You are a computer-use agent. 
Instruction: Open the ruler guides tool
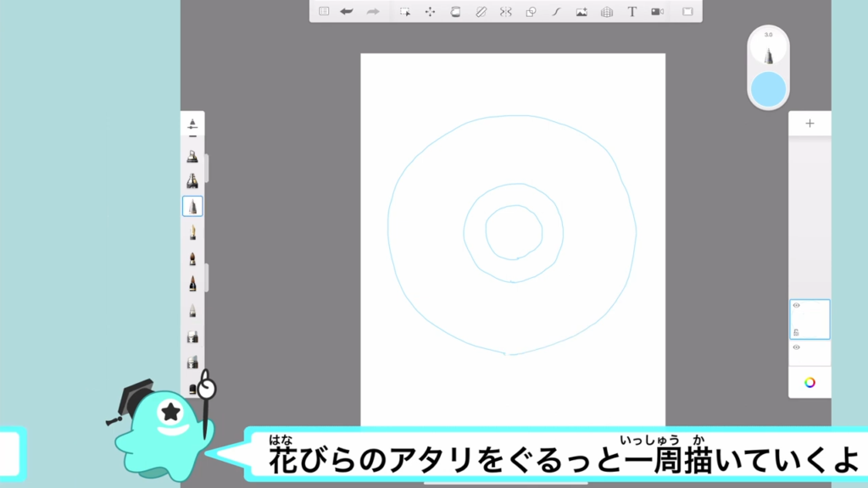[x=481, y=12]
